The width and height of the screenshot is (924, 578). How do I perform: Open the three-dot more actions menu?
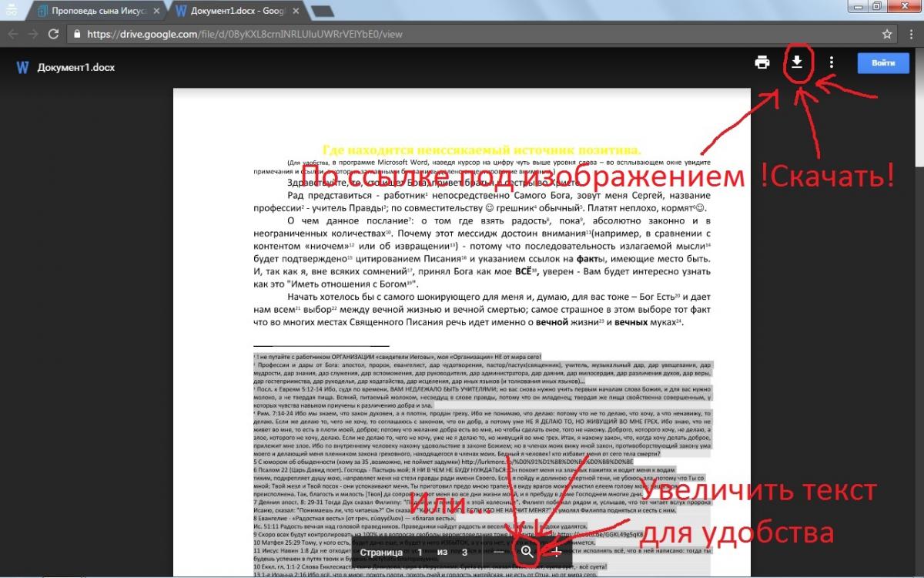(832, 63)
